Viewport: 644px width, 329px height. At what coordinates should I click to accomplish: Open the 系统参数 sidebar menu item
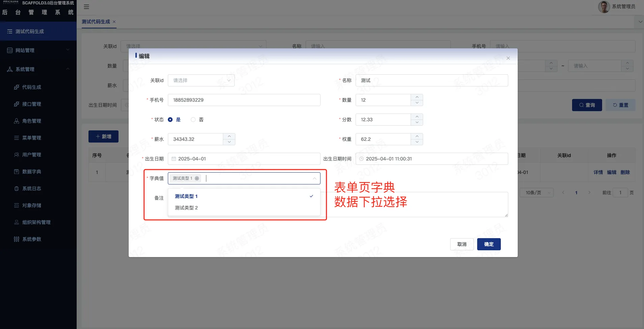point(38,239)
